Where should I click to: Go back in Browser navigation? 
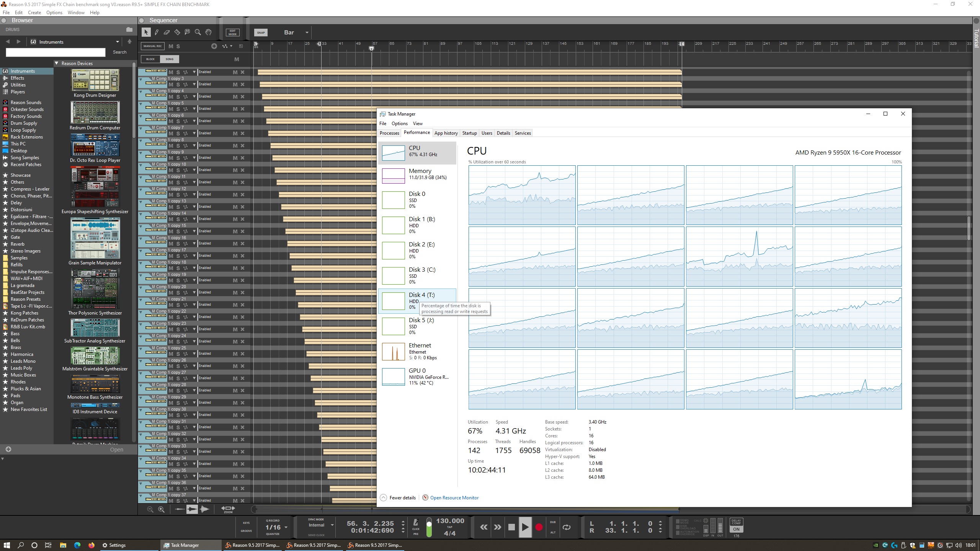click(x=8, y=41)
